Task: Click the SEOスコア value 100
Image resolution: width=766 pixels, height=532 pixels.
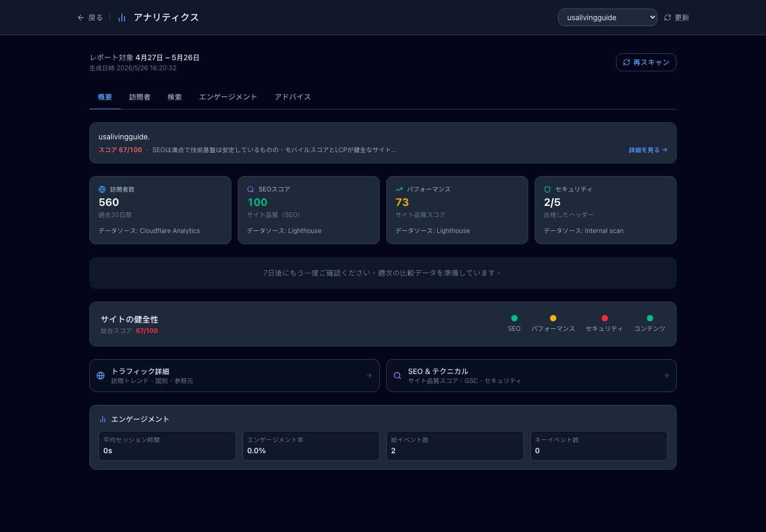Action: pyautogui.click(x=257, y=202)
